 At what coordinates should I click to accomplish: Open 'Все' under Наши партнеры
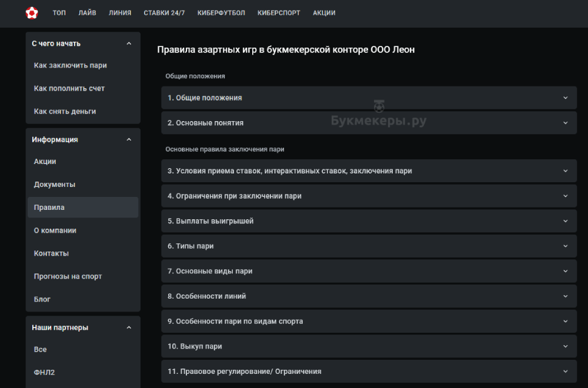[x=40, y=349]
